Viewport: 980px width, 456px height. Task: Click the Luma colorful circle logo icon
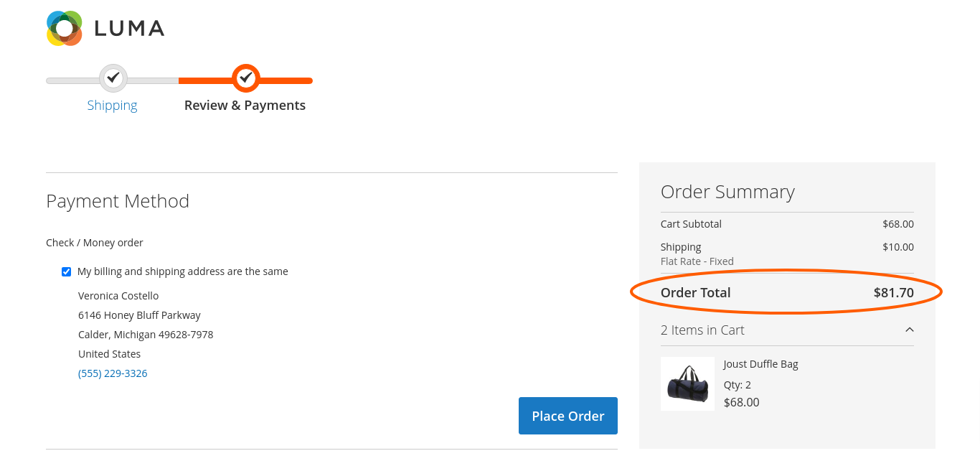(65, 29)
